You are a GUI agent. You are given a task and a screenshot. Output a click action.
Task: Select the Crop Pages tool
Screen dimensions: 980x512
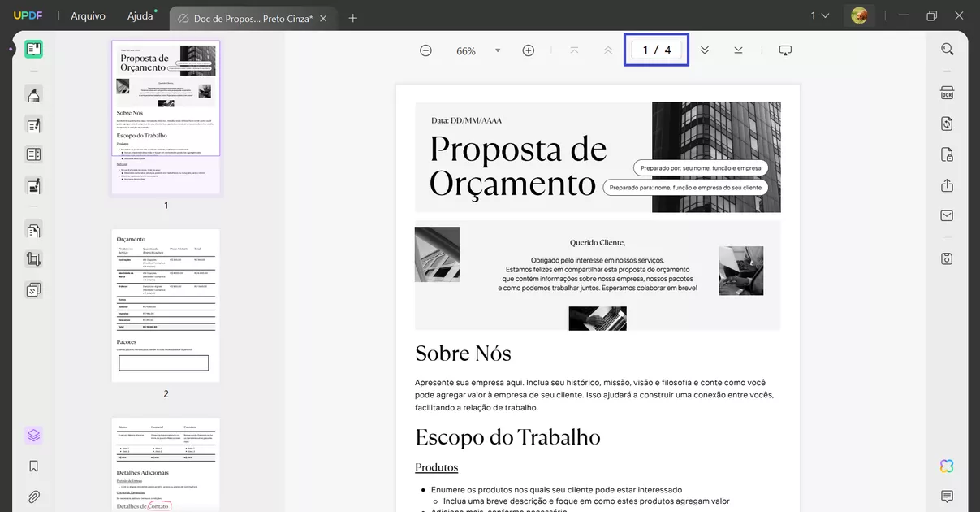point(33,258)
